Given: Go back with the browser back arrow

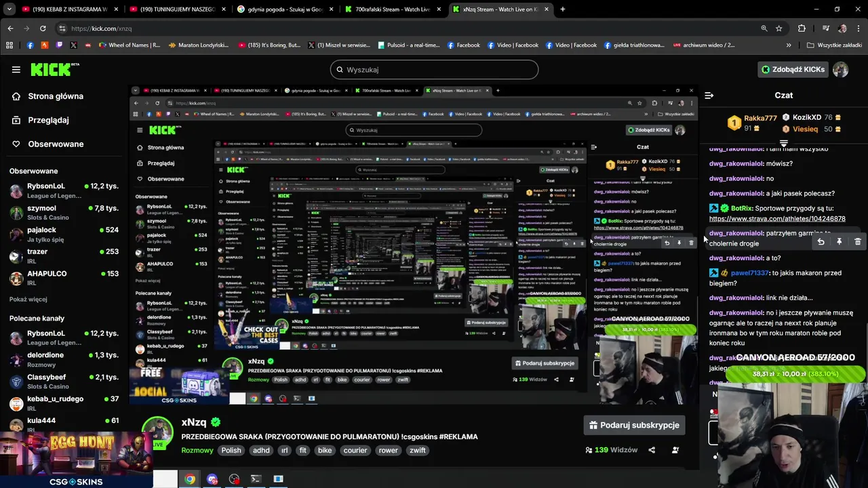Looking at the screenshot, I should pos(10,28).
